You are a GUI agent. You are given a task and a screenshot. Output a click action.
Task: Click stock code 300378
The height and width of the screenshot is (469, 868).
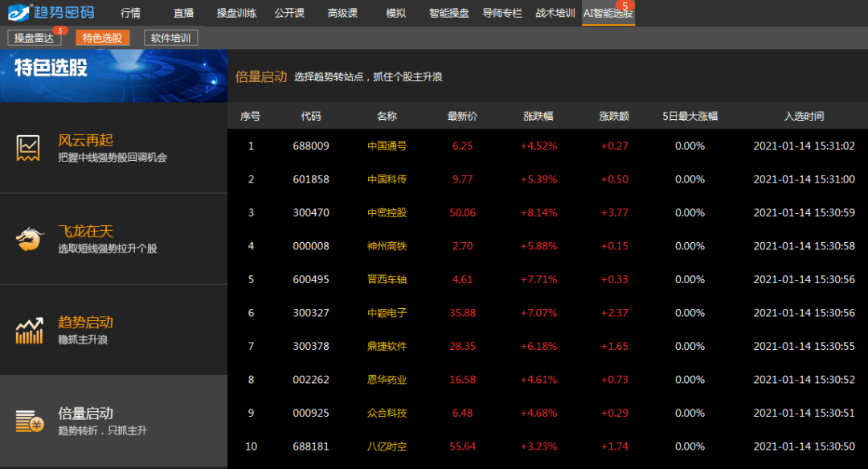coord(310,346)
